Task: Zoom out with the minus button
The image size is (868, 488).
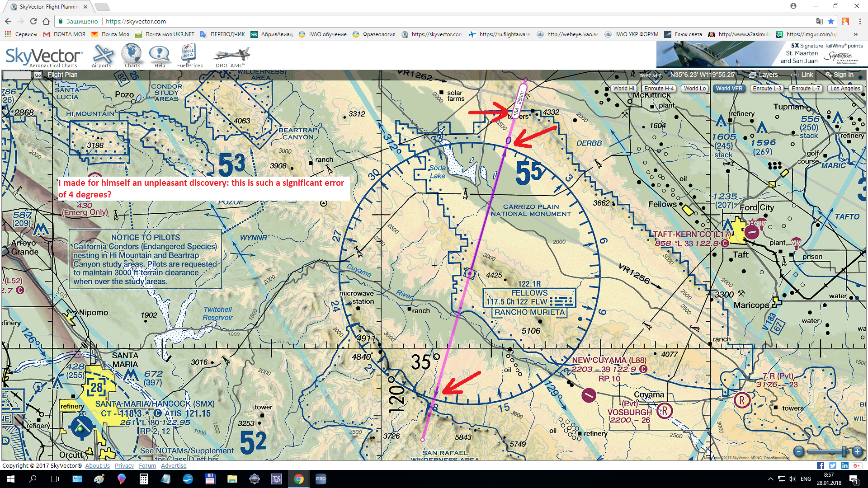Action: coord(799,451)
